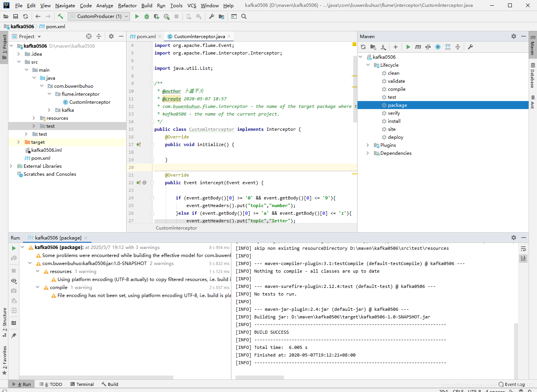The width and height of the screenshot is (537, 392).
Task: Toggle eye view options in Run panel
Action: (x=14, y=281)
